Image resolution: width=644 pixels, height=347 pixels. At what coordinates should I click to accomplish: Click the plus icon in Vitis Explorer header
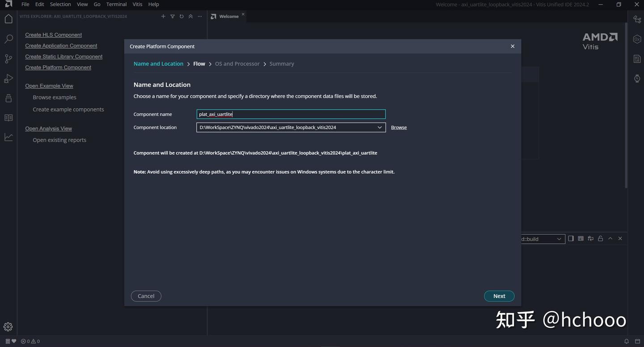pyautogui.click(x=163, y=16)
